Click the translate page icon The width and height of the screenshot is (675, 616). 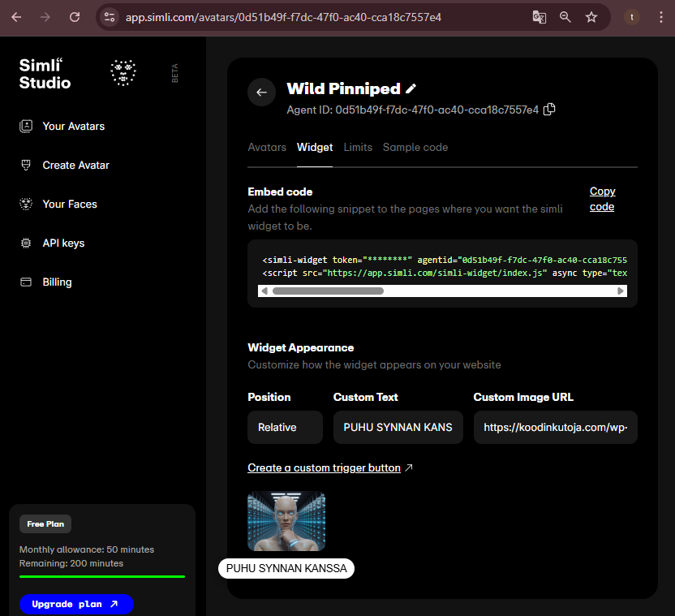[x=539, y=17]
